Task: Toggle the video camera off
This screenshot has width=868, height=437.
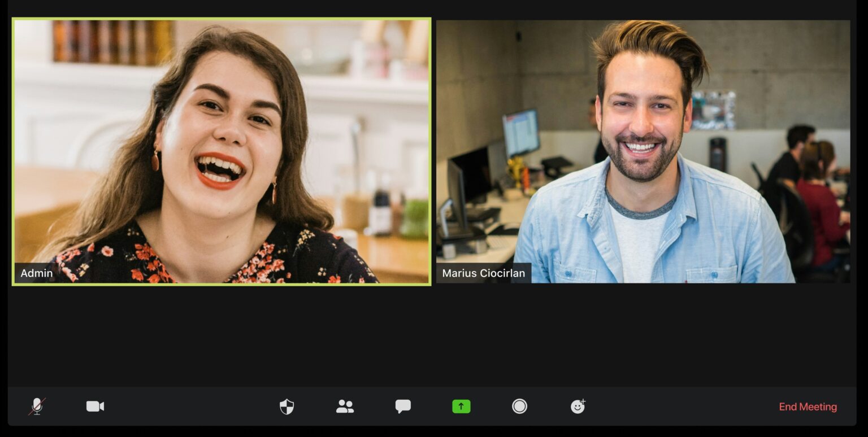Action: coord(95,407)
